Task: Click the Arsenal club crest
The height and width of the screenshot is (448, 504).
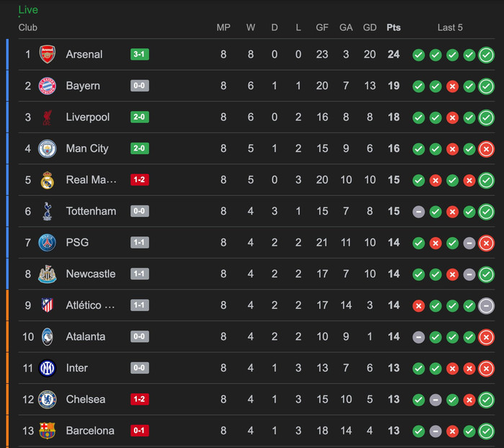Action: (x=48, y=54)
